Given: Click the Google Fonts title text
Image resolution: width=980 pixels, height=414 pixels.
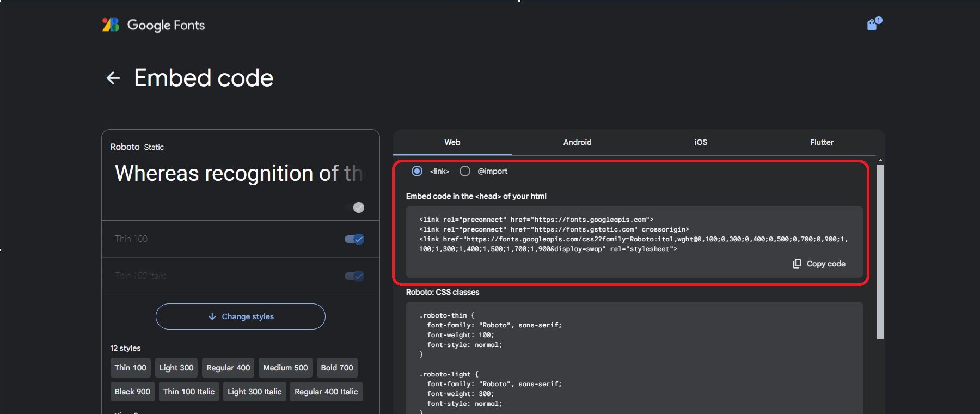Looking at the screenshot, I should [166, 25].
